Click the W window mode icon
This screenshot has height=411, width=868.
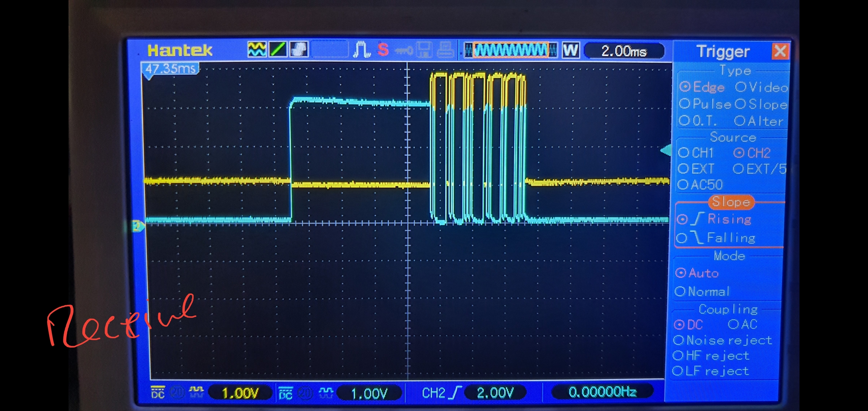570,51
